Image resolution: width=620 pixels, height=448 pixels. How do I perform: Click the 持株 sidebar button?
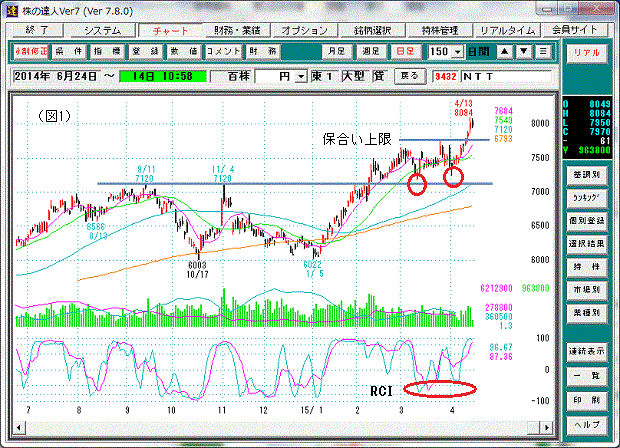(x=587, y=267)
